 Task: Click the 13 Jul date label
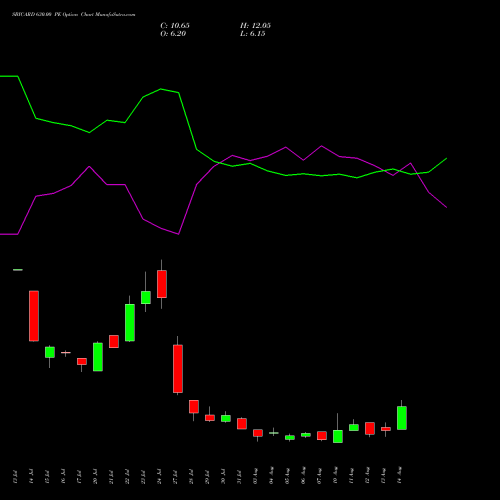[x=15, y=477]
